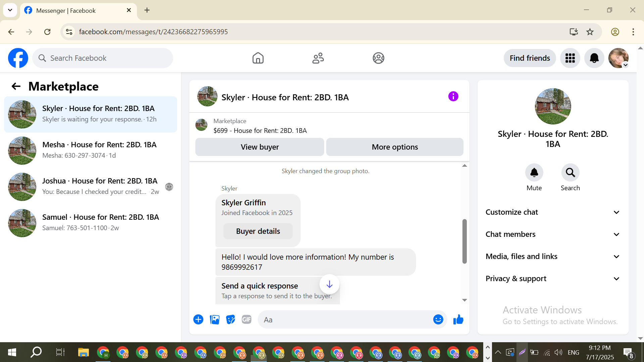Open the Samuel House for Rent conversation

point(91,223)
